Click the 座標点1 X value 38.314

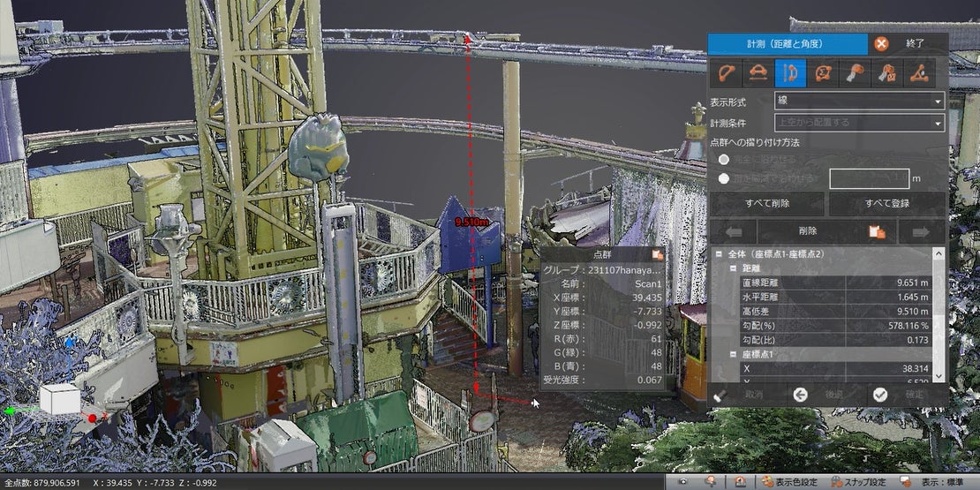[x=915, y=369]
